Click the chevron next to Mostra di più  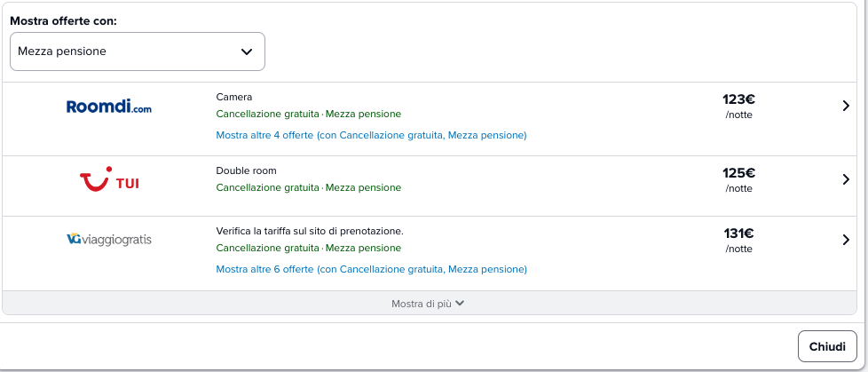pos(460,304)
